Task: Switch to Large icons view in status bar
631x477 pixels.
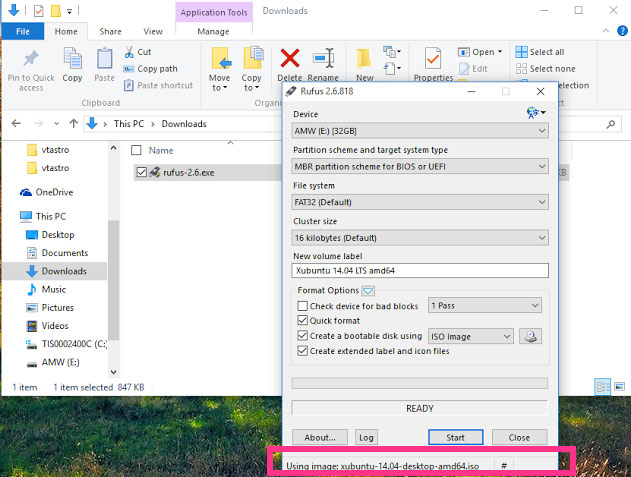Action: click(619, 387)
